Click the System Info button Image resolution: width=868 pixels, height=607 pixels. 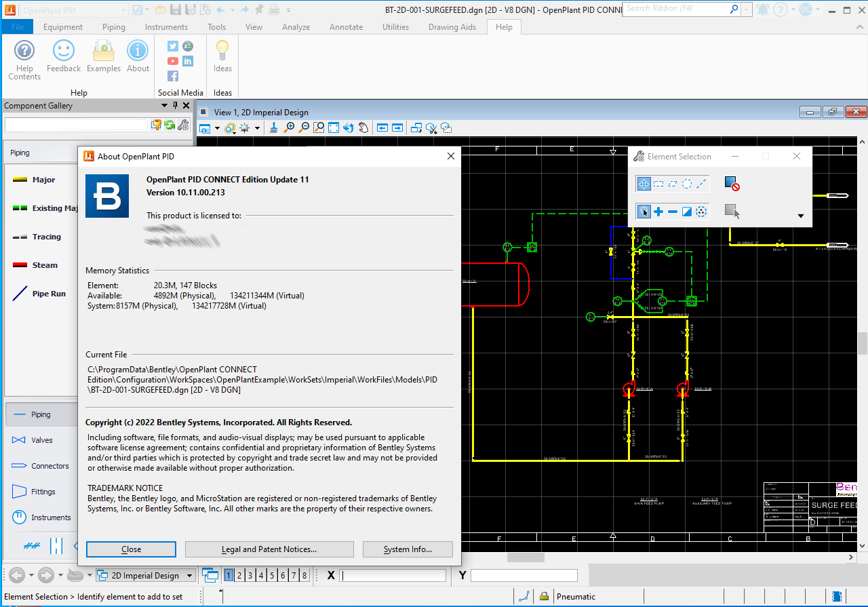408,549
